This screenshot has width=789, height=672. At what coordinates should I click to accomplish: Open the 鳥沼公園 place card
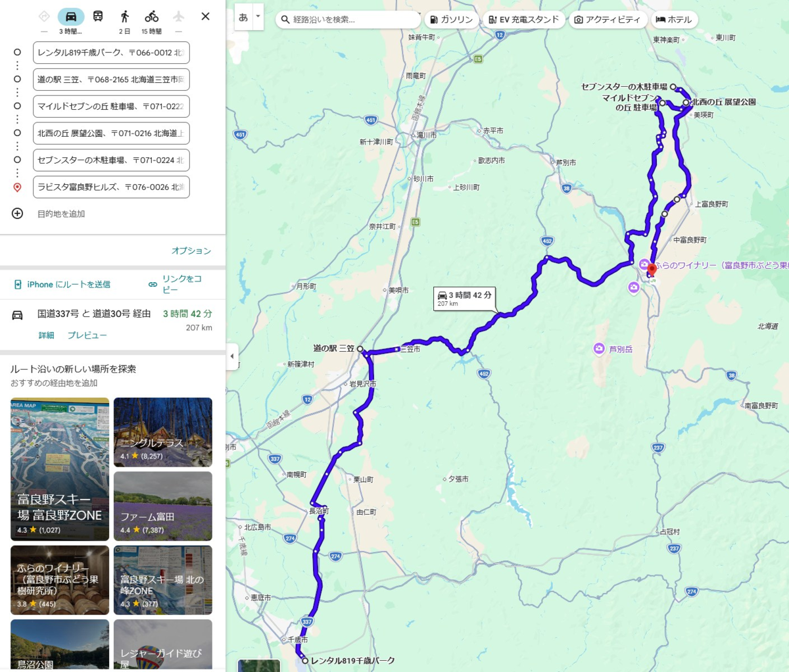coord(60,646)
